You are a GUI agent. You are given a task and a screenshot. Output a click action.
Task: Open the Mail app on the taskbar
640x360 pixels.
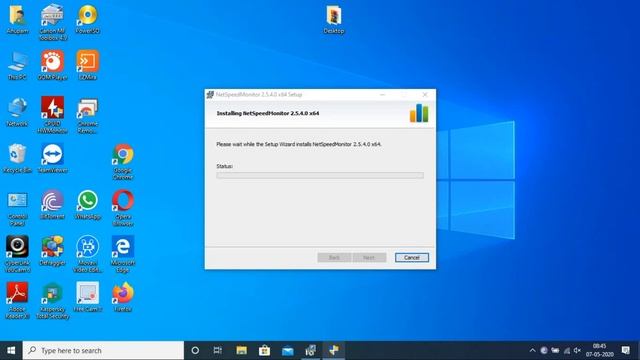tap(287, 350)
